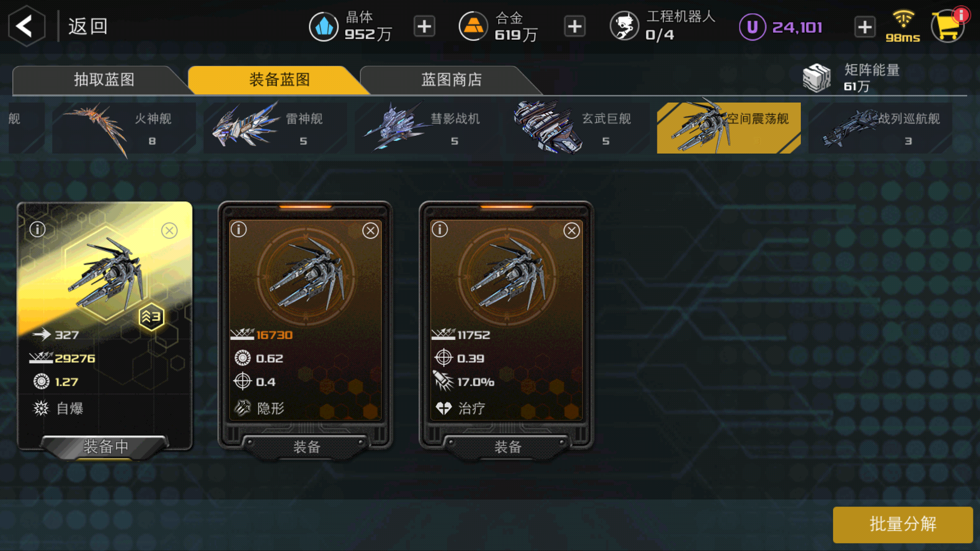Click the 工程机器人 robot icon
980x551 pixels.
[624, 26]
